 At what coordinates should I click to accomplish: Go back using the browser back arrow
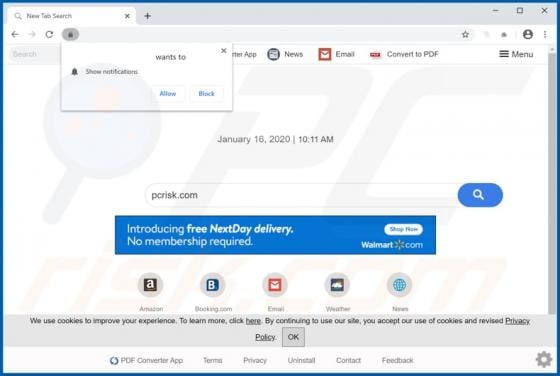point(15,34)
